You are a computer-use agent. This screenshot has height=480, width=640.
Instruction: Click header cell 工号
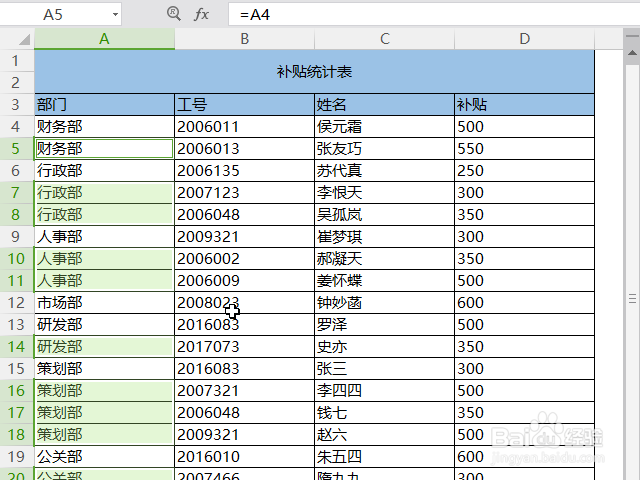244,105
